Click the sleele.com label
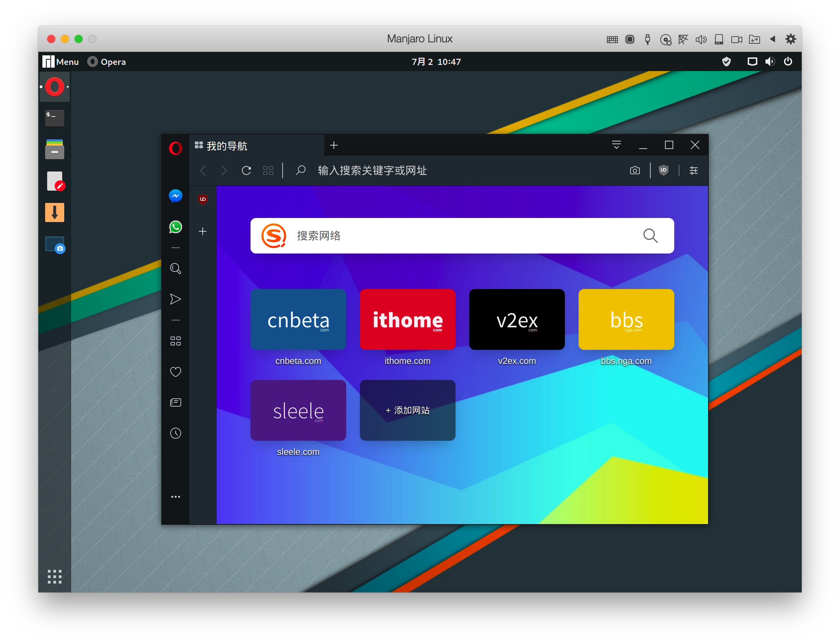Viewport: 840px width, 643px height. click(x=298, y=452)
